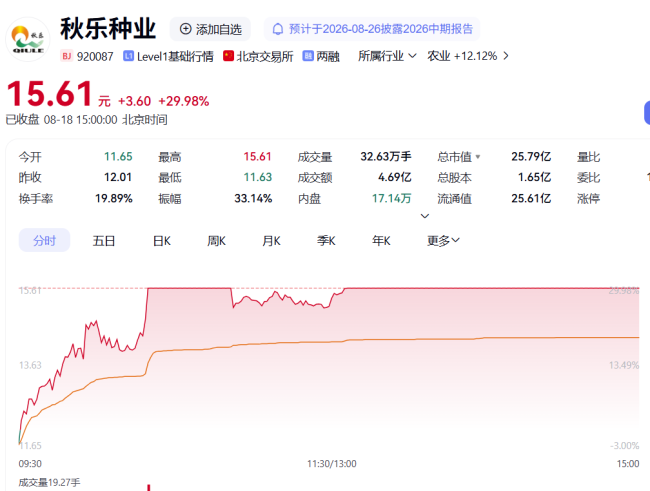Click 昨收 value 12.01
The image size is (650, 491).
pyautogui.click(x=118, y=177)
